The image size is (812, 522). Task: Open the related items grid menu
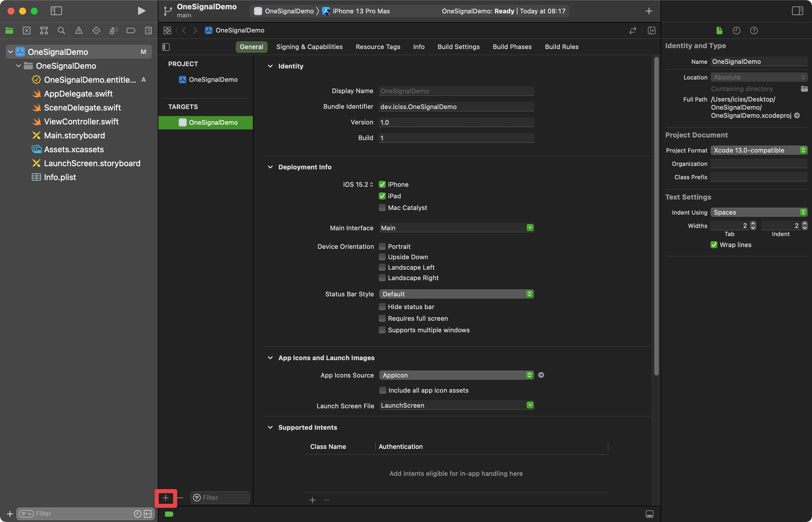pos(167,30)
